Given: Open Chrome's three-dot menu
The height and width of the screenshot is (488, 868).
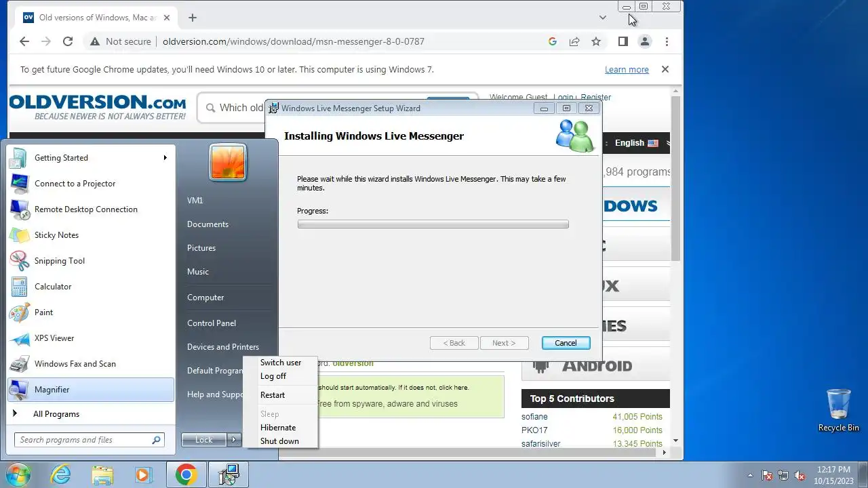Looking at the screenshot, I should [667, 41].
